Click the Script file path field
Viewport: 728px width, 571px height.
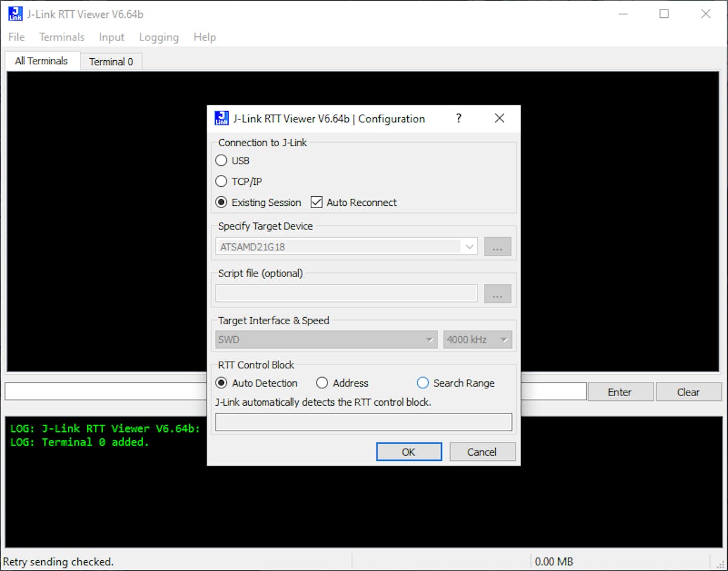click(x=346, y=293)
